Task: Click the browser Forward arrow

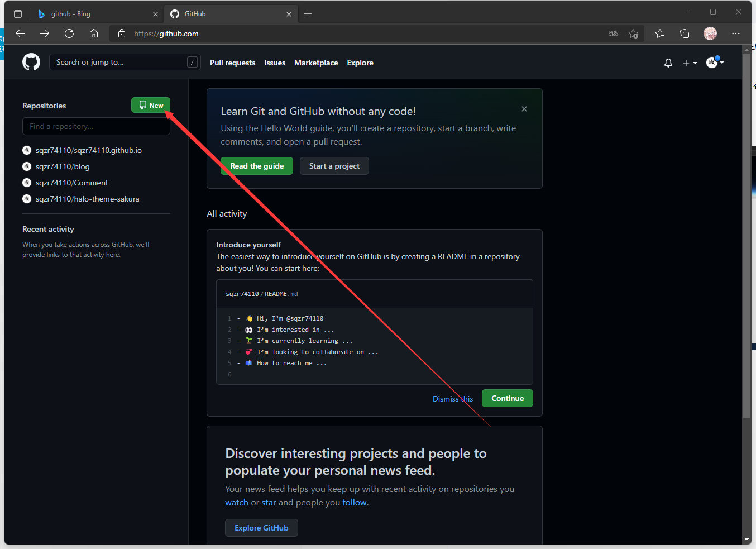Action: coord(45,34)
